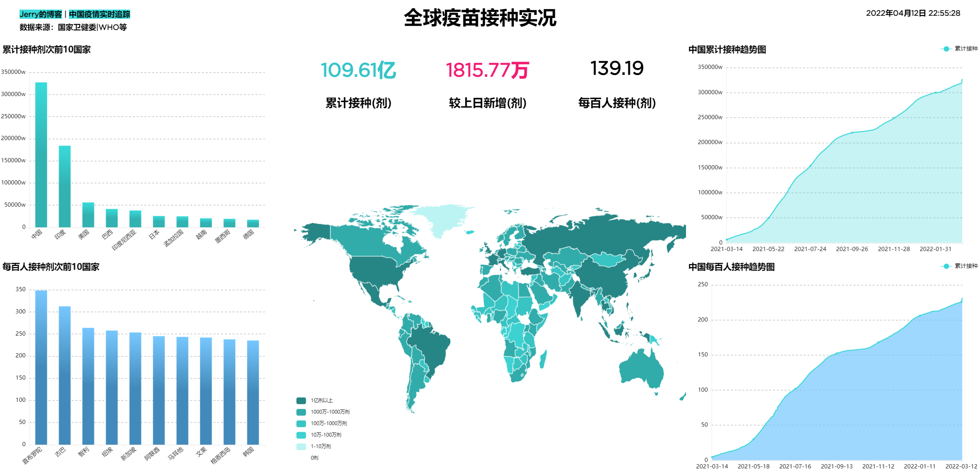Toggle the 累计接种 legend in the 中国每百人接种趋势图 chart
The height and width of the screenshot is (473, 980).
[x=959, y=266]
